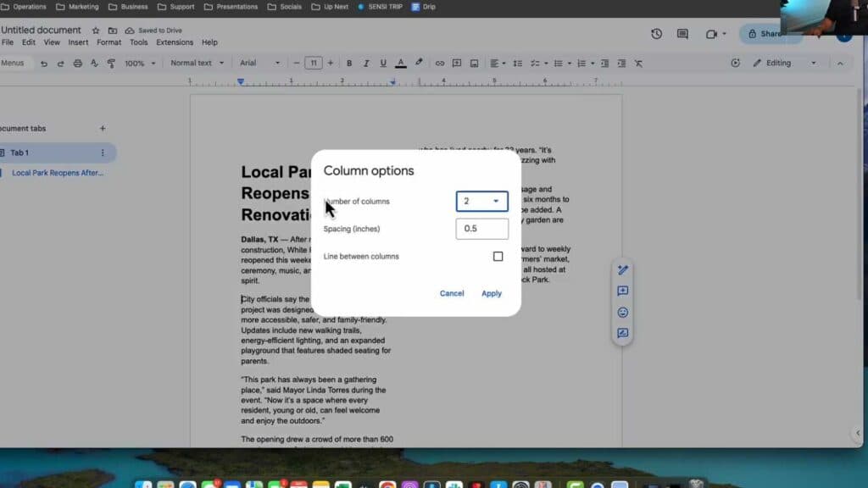Select the Paint format tool
The width and height of the screenshot is (868, 488).
pos(111,63)
